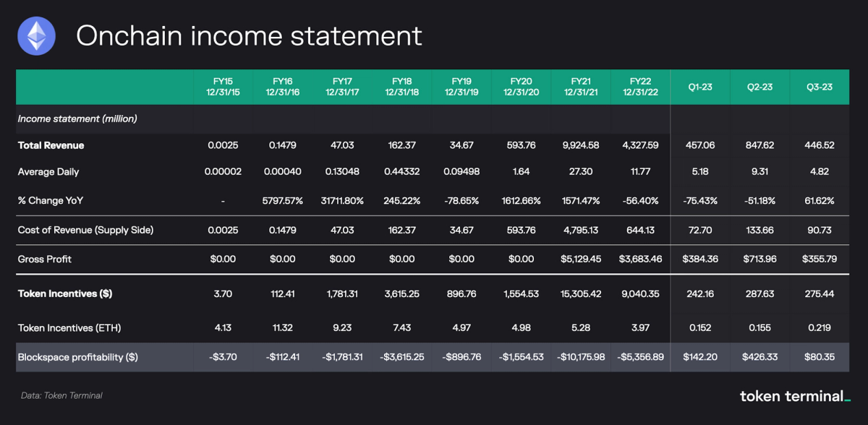Click the Gross Profit row label
Viewport: 868px width, 425px height.
click(45, 259)
